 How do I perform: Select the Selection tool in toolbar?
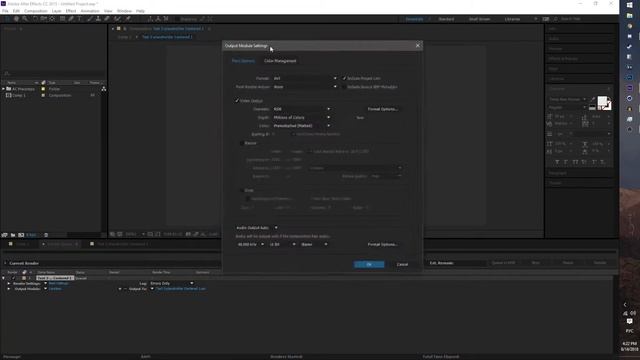point(7,19)
